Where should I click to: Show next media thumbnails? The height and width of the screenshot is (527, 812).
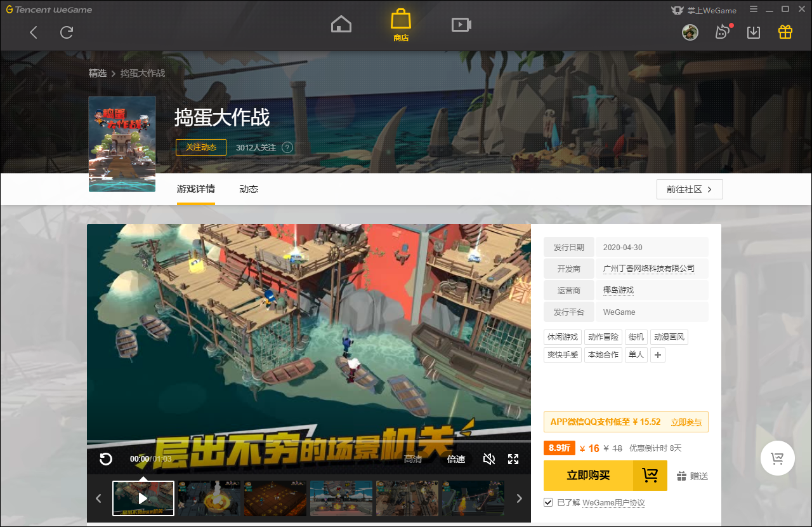pyautogui.click(x=520, y=498)
